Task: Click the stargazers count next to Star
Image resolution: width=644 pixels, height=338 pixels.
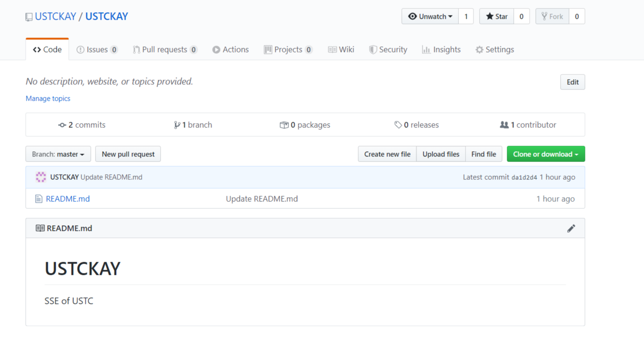Action: (521, 16)
